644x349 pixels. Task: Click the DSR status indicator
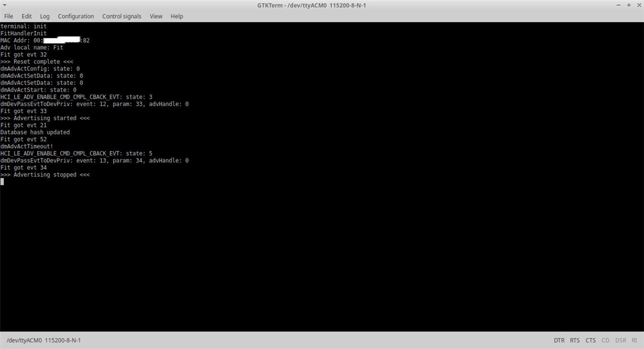[x=621, y=340]
